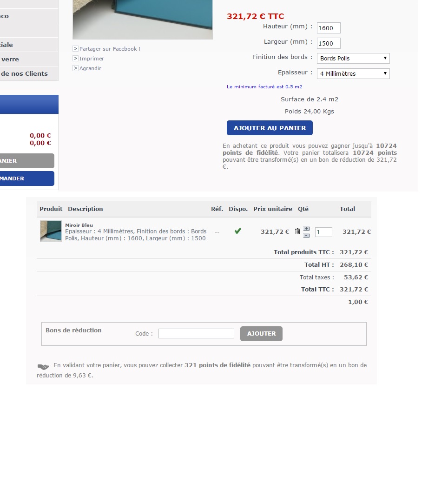Open the Epaisseur dropdown

pyautogui.click(x=353, y=73)
